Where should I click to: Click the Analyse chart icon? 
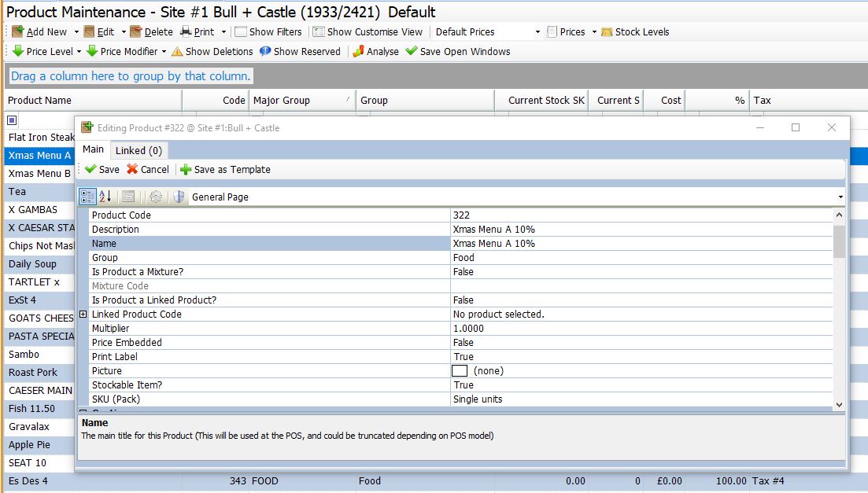pyautogui.click(x=358, y=51)
